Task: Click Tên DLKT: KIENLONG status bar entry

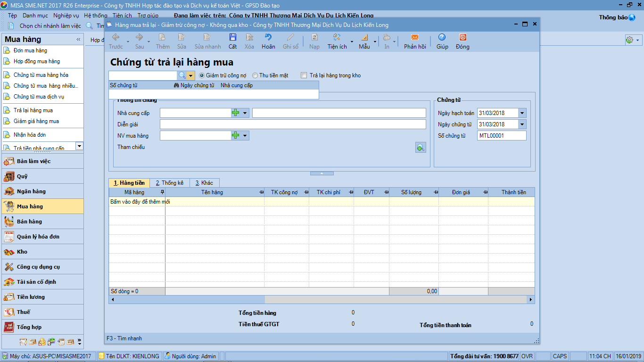Action: 129,356
